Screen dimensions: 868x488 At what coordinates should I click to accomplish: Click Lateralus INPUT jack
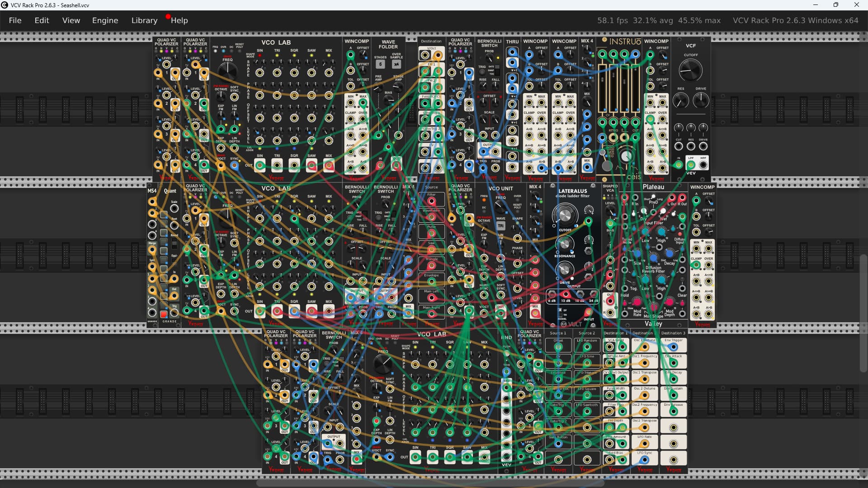[x=589, y=312]
